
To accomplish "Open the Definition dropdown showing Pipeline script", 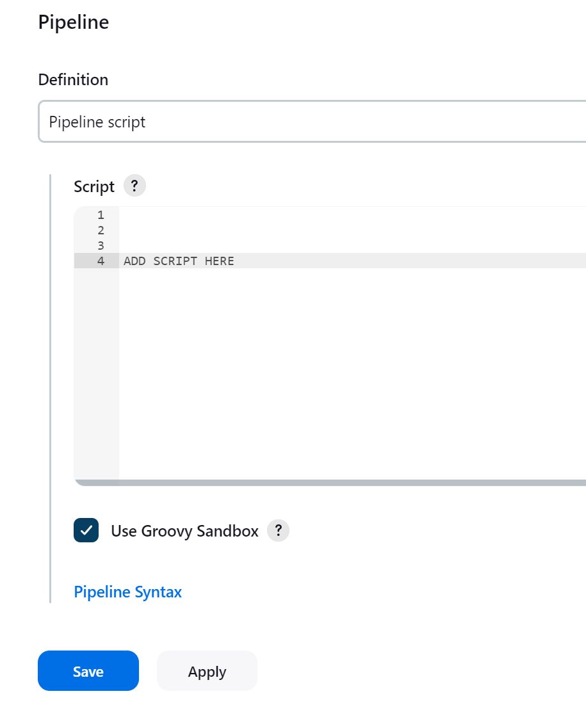I will (312, 122).
